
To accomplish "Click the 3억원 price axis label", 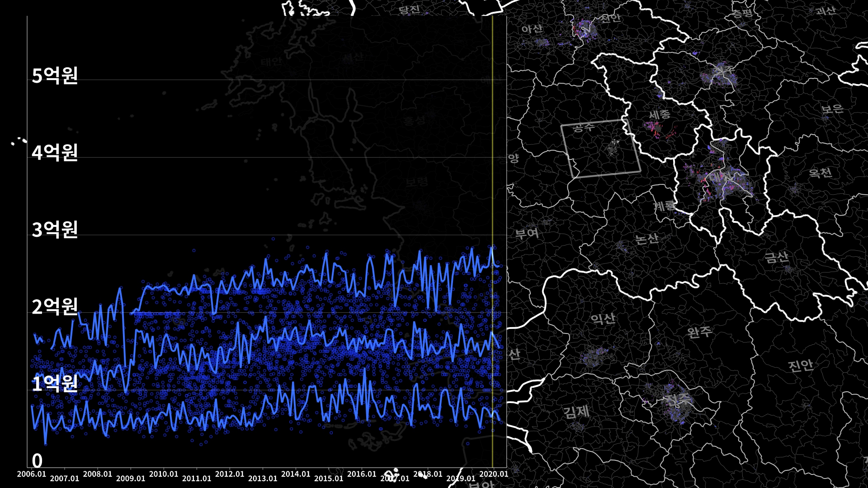I will pos(55,230).
